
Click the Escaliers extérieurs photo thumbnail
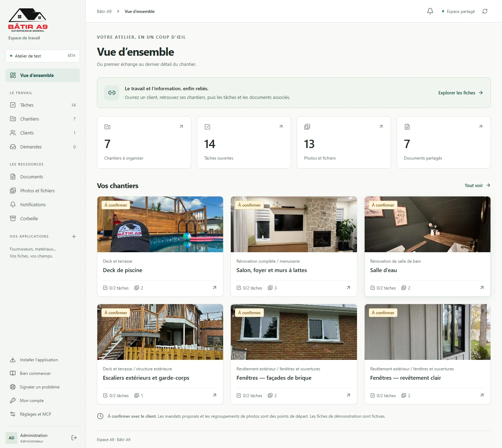(160, 332)
